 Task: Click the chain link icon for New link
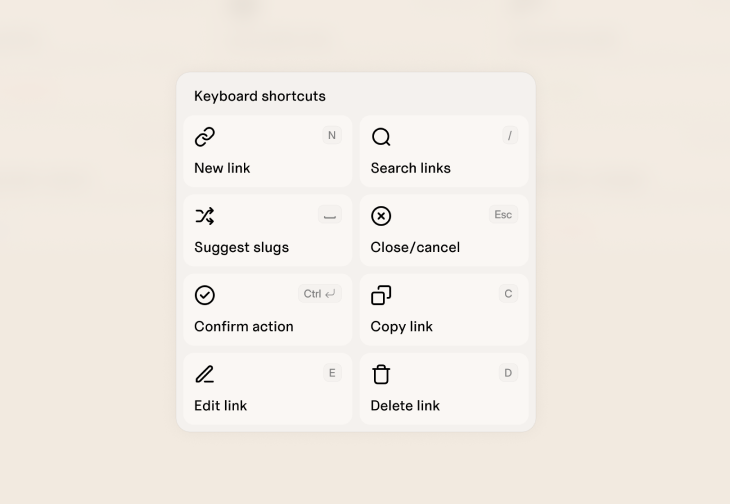(x=204, y=137)
